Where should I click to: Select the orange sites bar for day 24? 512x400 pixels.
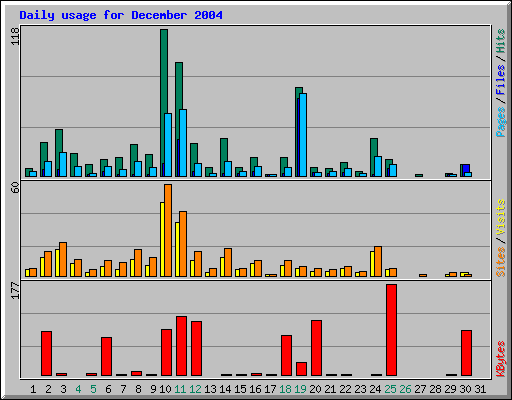378,261
